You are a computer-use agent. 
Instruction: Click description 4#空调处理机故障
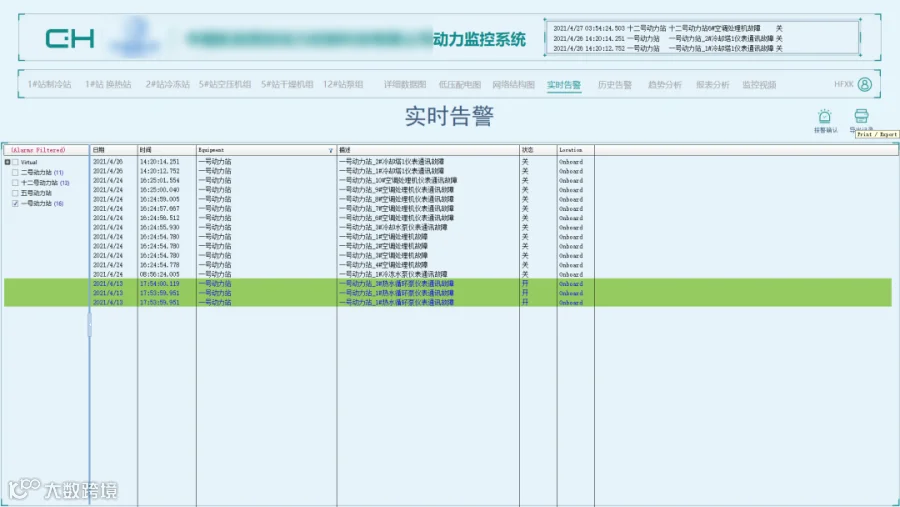point(383,265)
